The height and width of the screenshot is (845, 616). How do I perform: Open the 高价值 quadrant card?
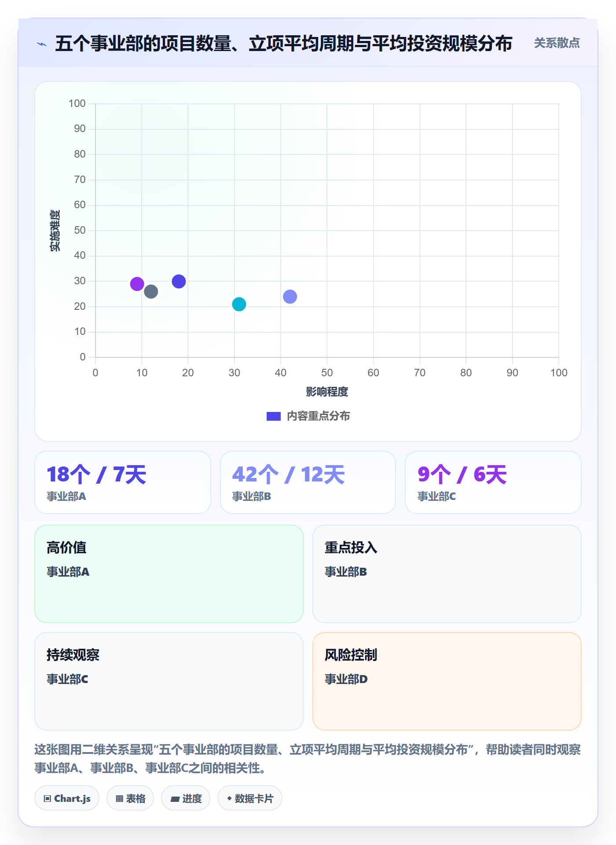click(169, 574)
